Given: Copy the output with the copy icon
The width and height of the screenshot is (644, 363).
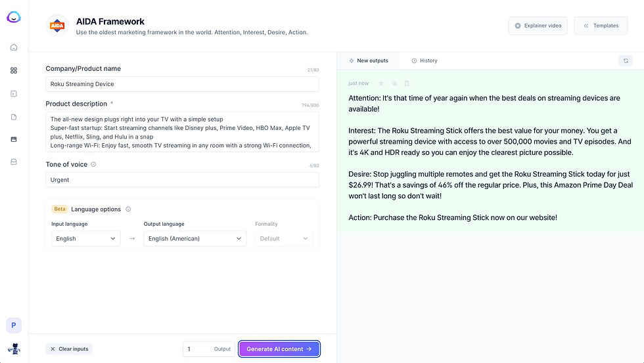Looking at the screenshot, I should [x=394, y=83].
